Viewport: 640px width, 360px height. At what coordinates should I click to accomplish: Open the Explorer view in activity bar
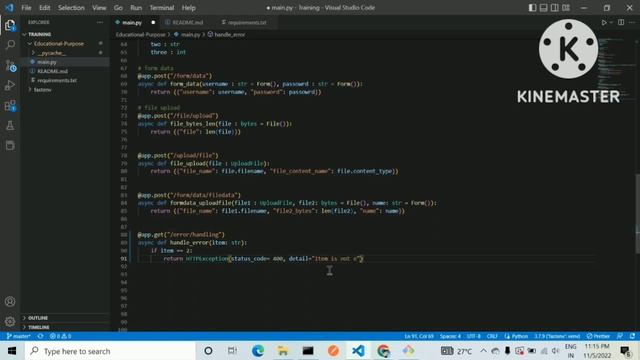pos(10,26)
